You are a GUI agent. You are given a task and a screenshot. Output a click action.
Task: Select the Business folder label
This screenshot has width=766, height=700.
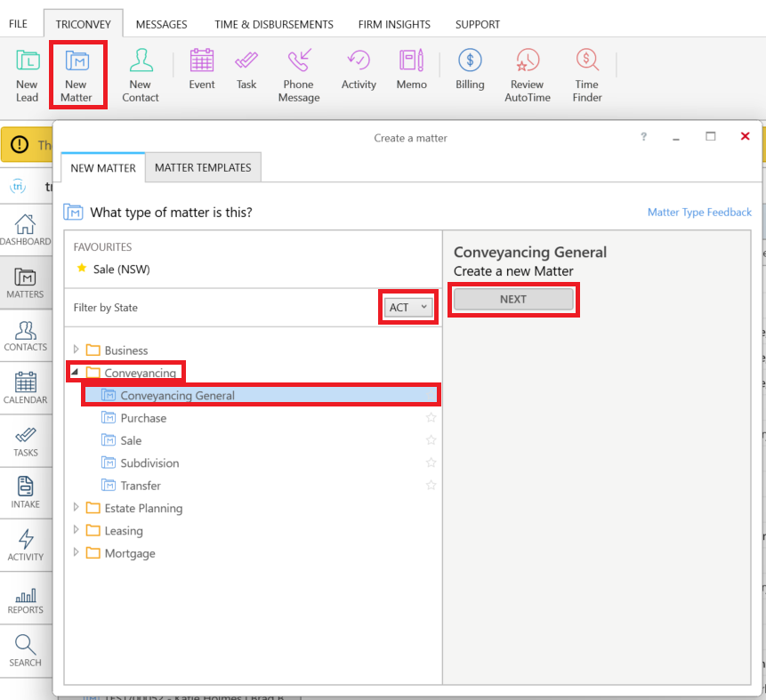tap(126, 350)
